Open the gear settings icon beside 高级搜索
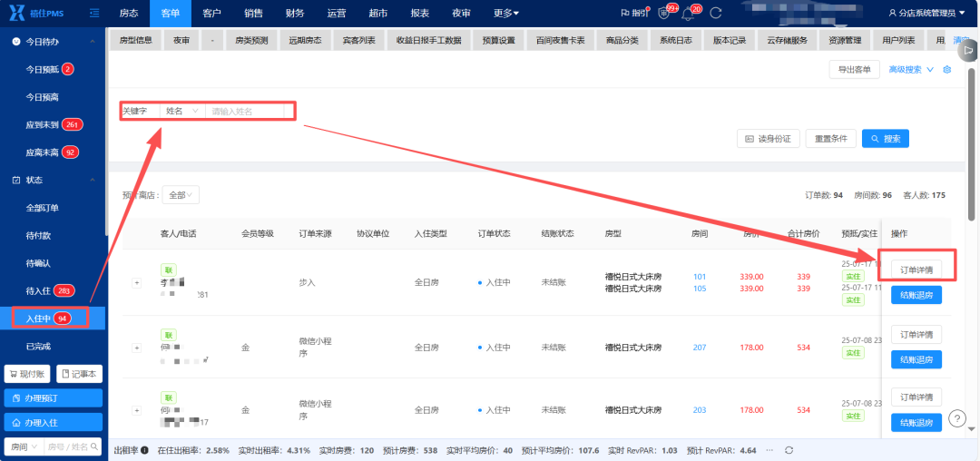980x461 pixels. click(946, 69)
